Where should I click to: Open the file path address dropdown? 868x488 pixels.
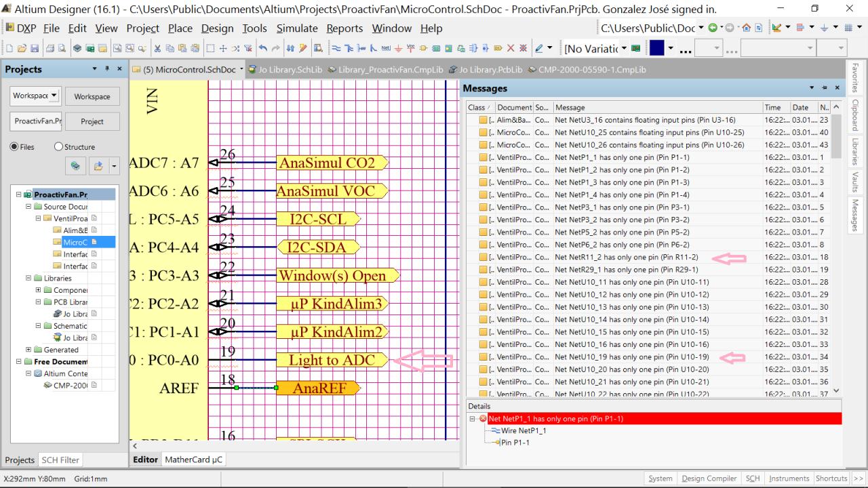pos(700,28)
